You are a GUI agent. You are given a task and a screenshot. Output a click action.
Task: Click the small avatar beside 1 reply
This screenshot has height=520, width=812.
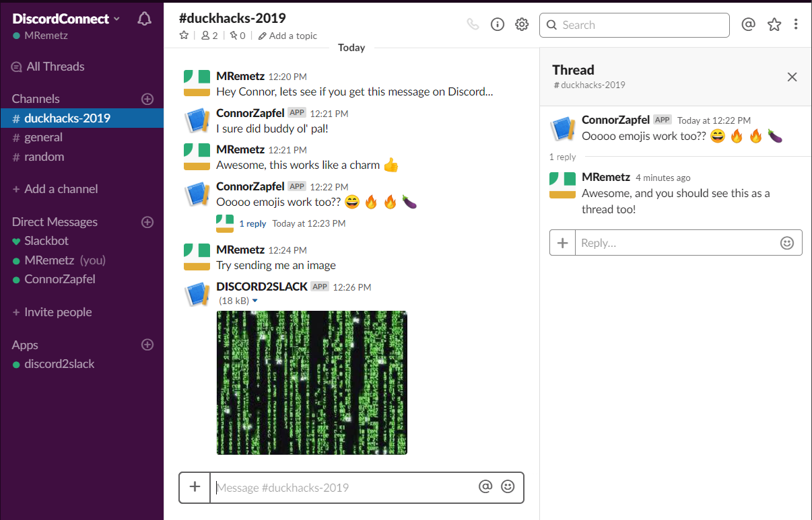225,223
